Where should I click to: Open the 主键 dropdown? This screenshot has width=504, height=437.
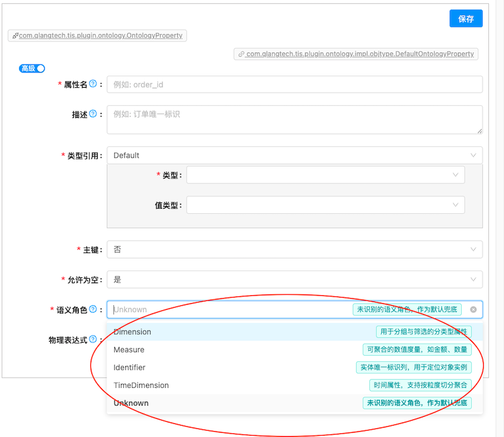point(294,249)
